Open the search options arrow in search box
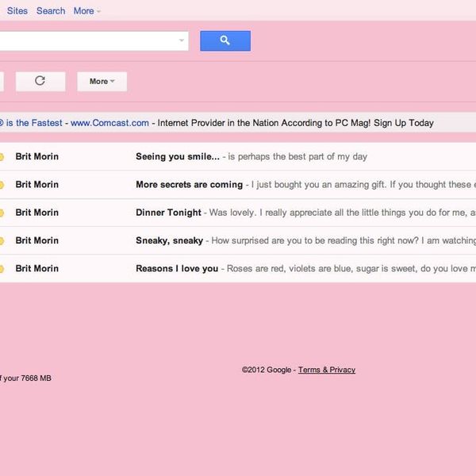Viewport: 476px width, 476px height. click(x=182, y=40)
